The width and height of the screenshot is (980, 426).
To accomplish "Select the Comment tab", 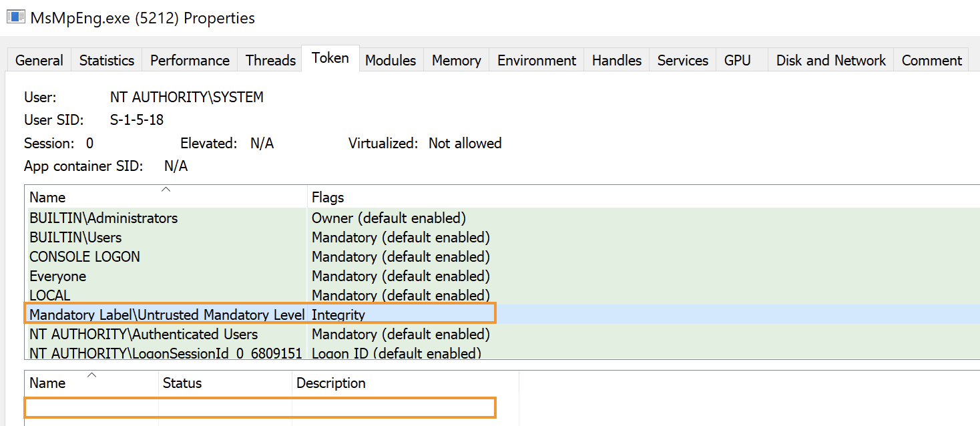I will pos(931,60).
